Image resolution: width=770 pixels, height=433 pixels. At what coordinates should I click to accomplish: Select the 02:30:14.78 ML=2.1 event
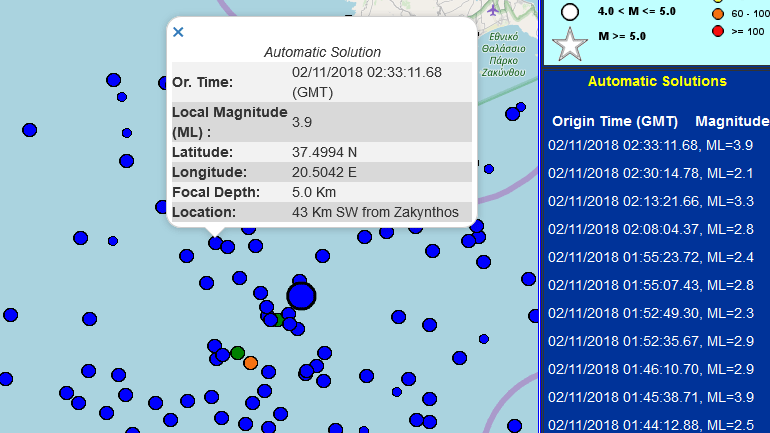(x=651, y=173)
